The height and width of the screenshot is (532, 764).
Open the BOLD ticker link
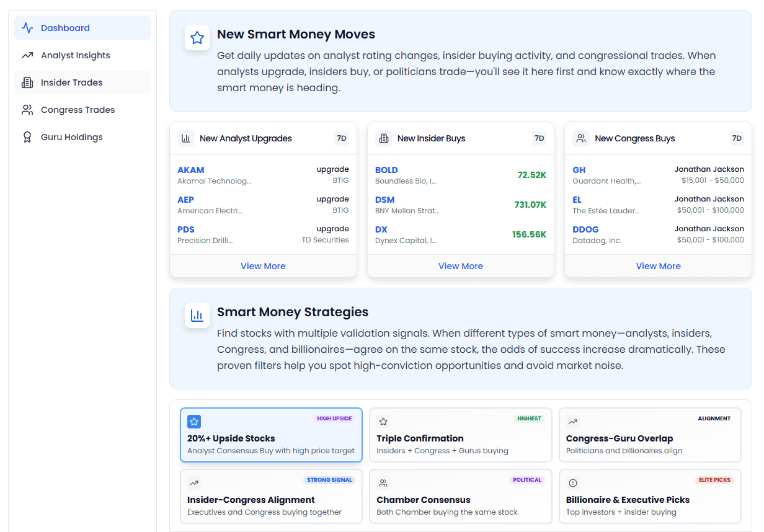386,170
